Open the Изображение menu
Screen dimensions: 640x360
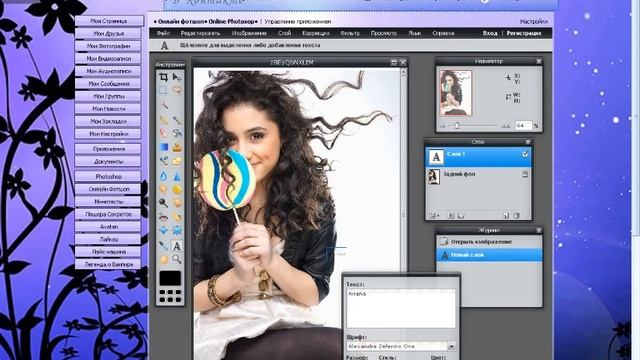click(x=249, y=33)
